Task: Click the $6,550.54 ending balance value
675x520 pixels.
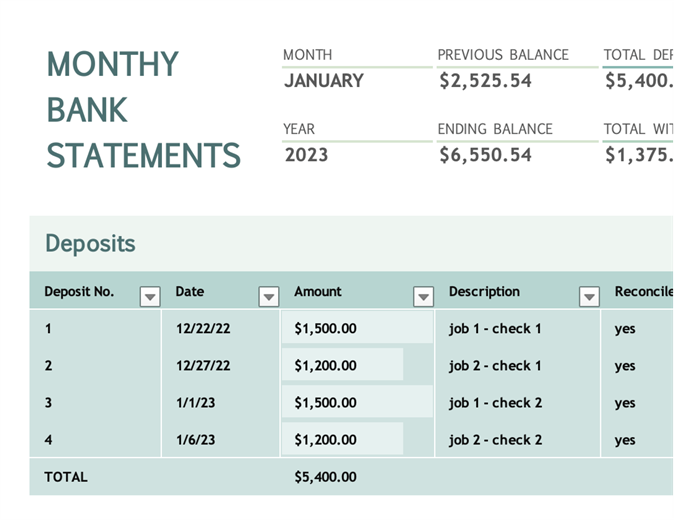Action: point(485,155)
